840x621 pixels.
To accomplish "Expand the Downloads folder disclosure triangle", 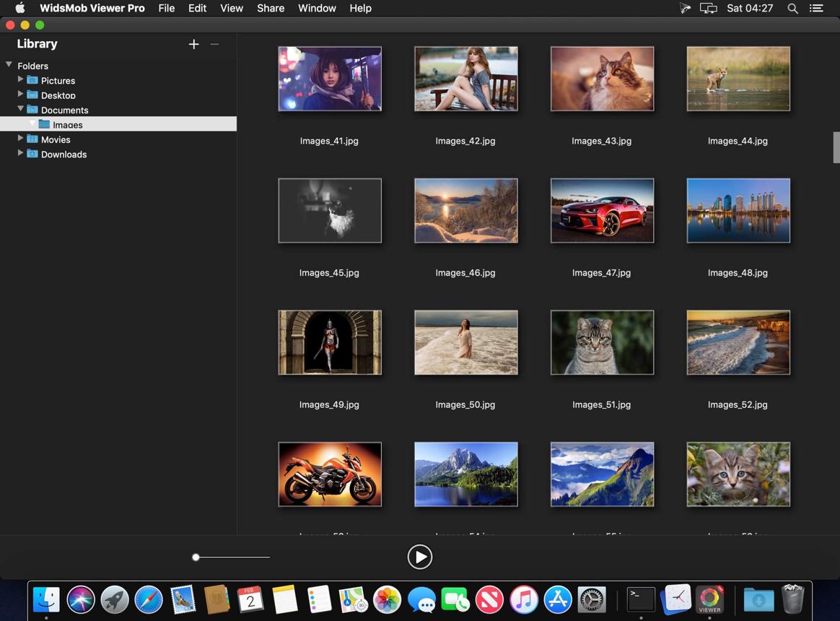I will coord(20,153).
